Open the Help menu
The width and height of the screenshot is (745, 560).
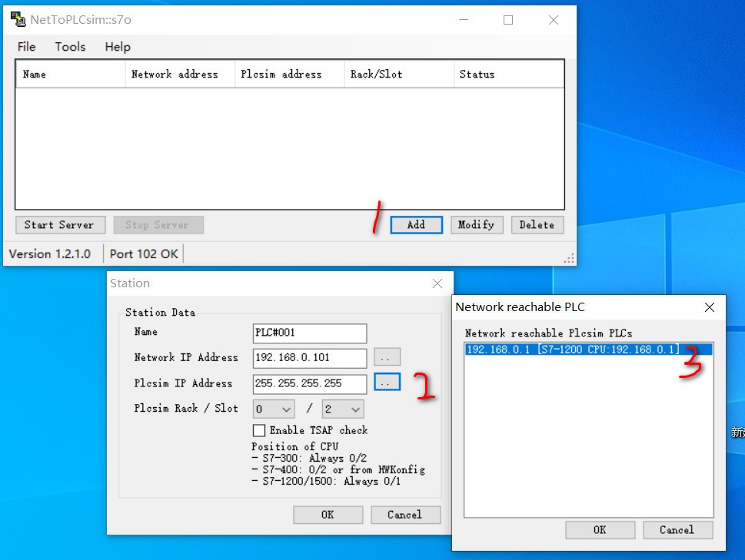118,47
